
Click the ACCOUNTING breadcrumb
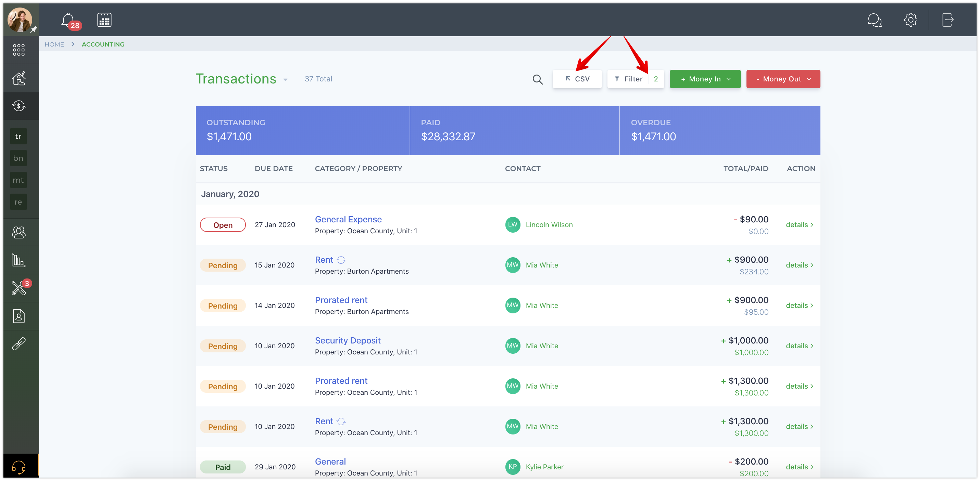tap(103, 44)
